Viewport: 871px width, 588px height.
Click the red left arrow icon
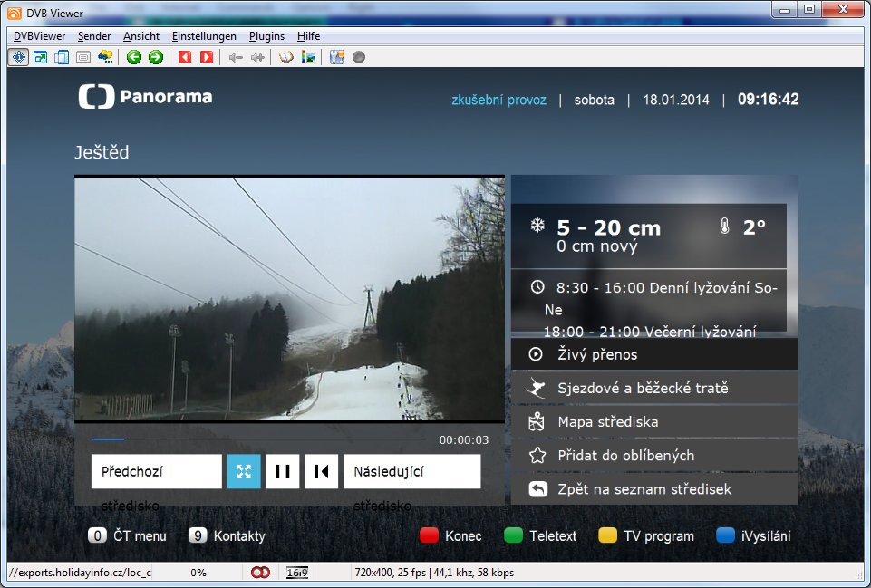(184, 57)
